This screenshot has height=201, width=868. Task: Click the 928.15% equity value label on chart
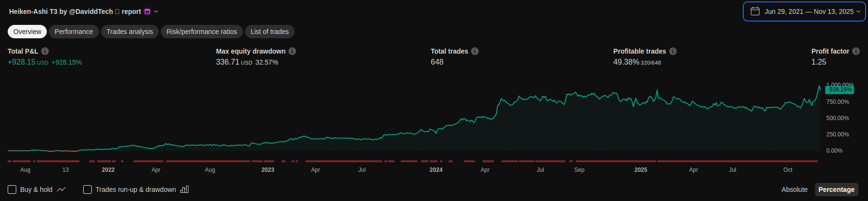tap(840, 89)
